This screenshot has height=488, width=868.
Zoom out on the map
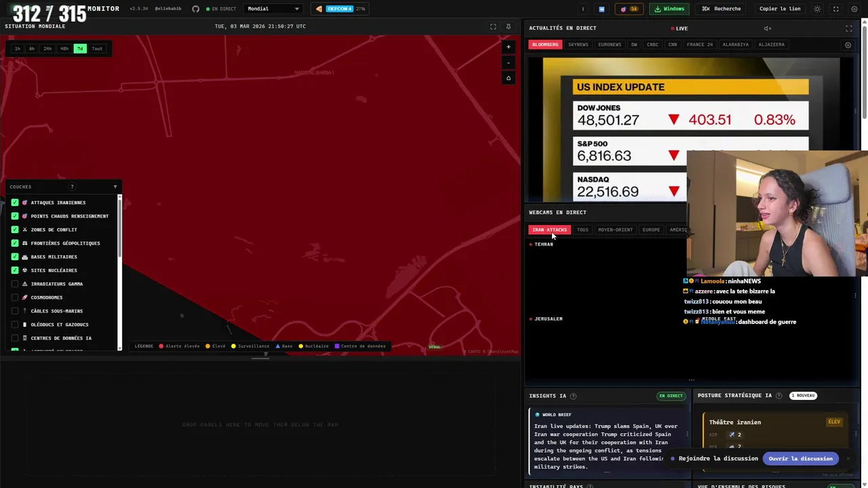pyautogui.click(x=508, y=62)
